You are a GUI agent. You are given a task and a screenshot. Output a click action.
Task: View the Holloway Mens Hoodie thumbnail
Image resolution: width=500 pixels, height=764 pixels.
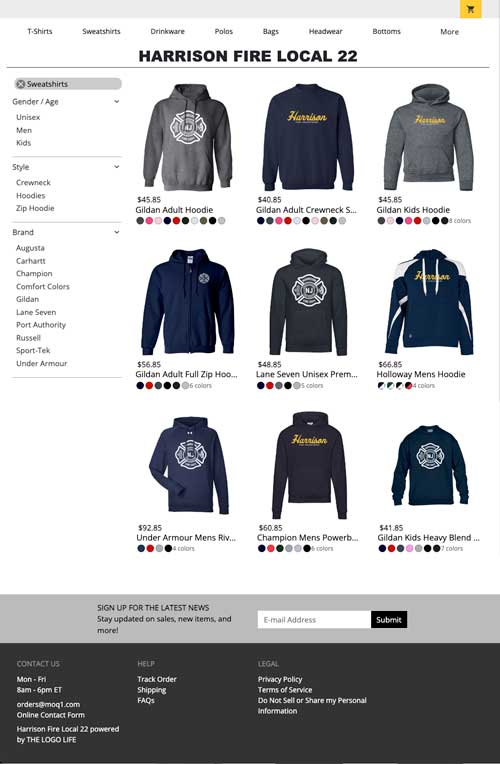[429, 302]
